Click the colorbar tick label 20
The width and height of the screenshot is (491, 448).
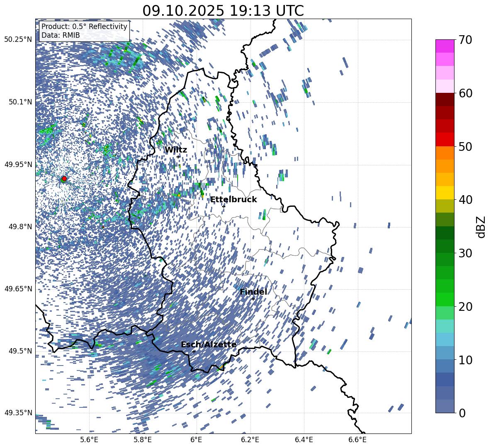[465, 306]
